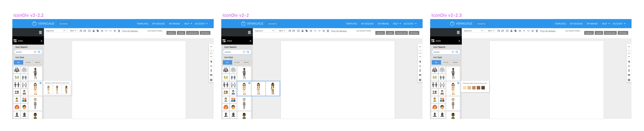
Task: Select the COLOR icon style in IconDiv v2-2
Action: click(x=237, y=62)
